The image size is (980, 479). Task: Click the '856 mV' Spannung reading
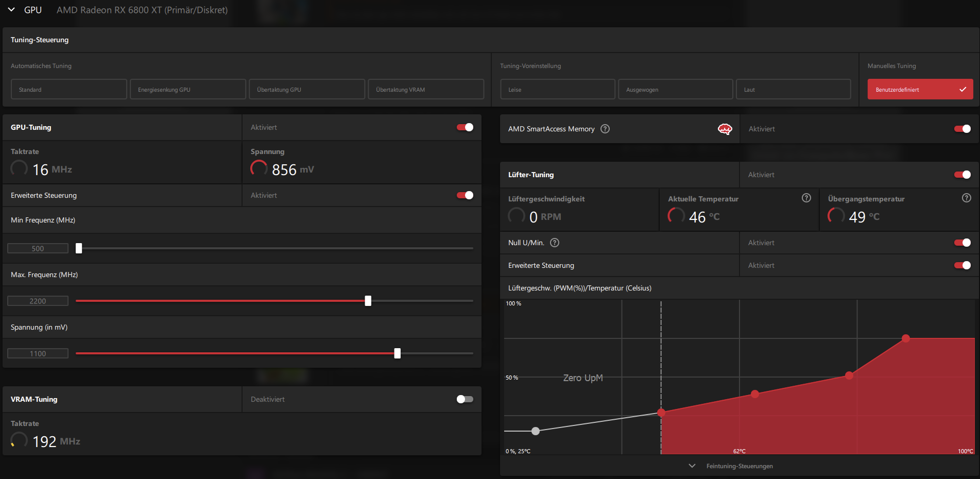point(293,169)
